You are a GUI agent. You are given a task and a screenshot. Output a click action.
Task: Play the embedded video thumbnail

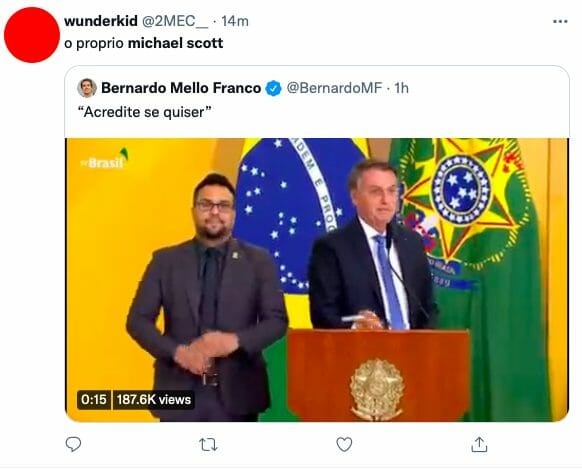(317, 280)
